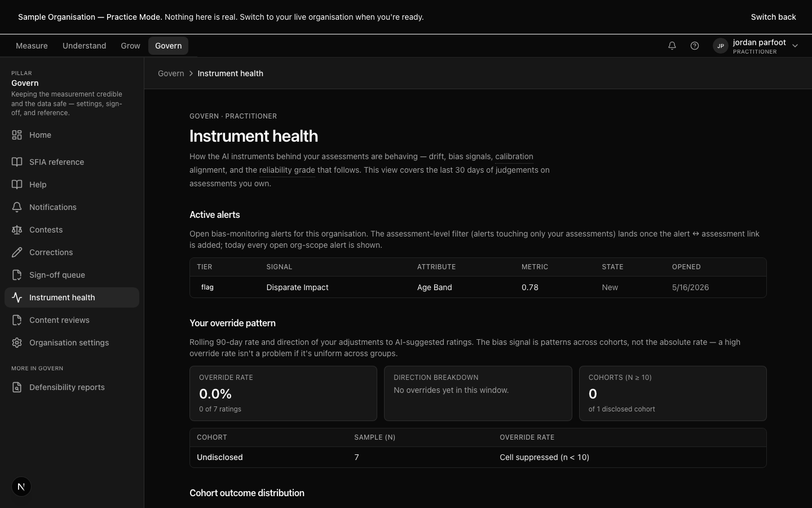
Task: Click Switch back in the banner
Action: 773,17
